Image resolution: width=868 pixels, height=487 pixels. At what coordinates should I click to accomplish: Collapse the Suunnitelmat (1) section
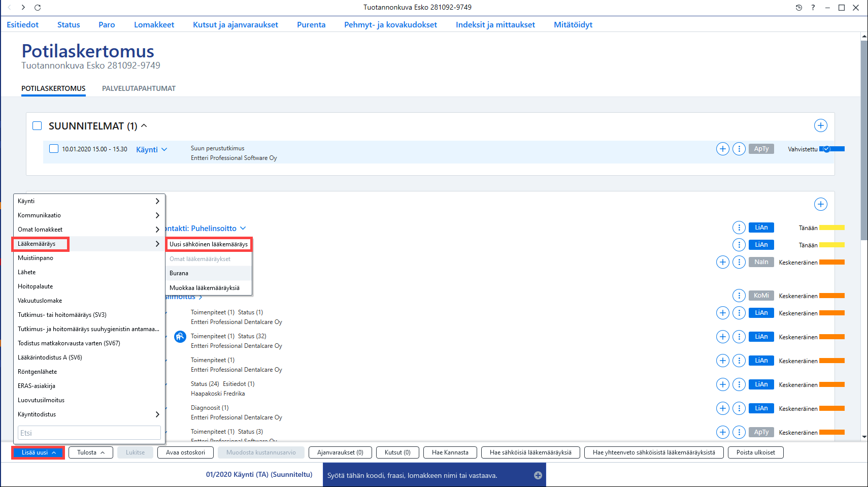144,125
